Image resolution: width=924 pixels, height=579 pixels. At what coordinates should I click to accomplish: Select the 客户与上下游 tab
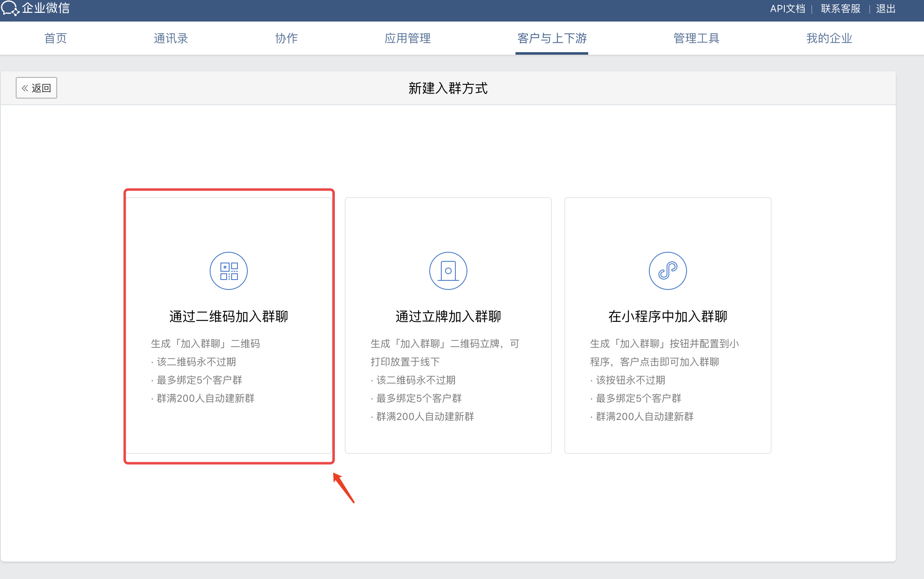pyautogui.click(x=551, y=39)
